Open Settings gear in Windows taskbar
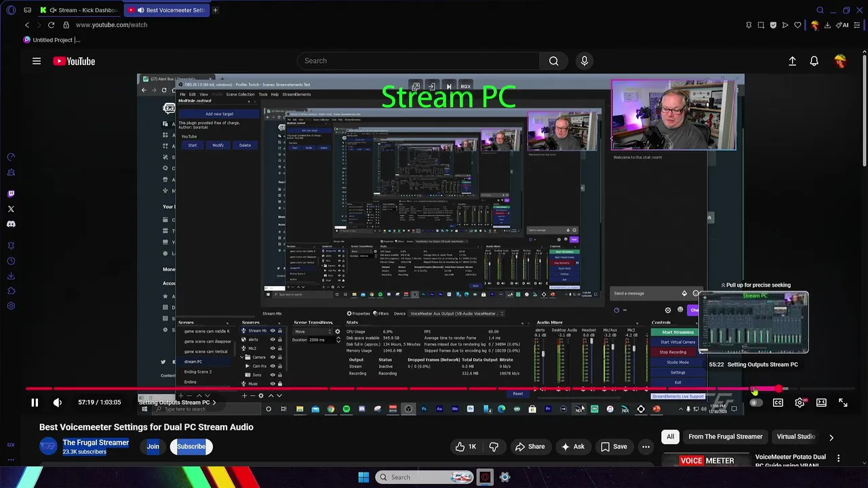This screenshot has height=488, width=868. (x=505, y=477)
